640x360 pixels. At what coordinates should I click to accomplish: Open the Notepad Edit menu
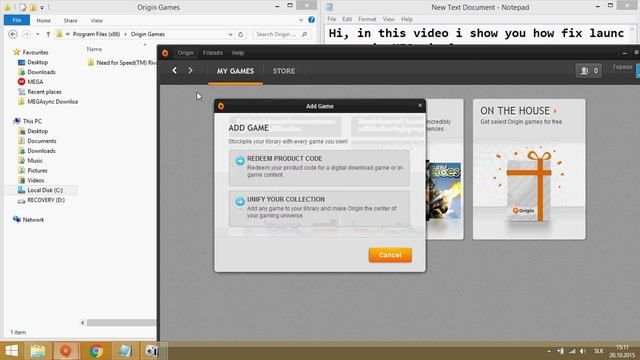point(347,19)
